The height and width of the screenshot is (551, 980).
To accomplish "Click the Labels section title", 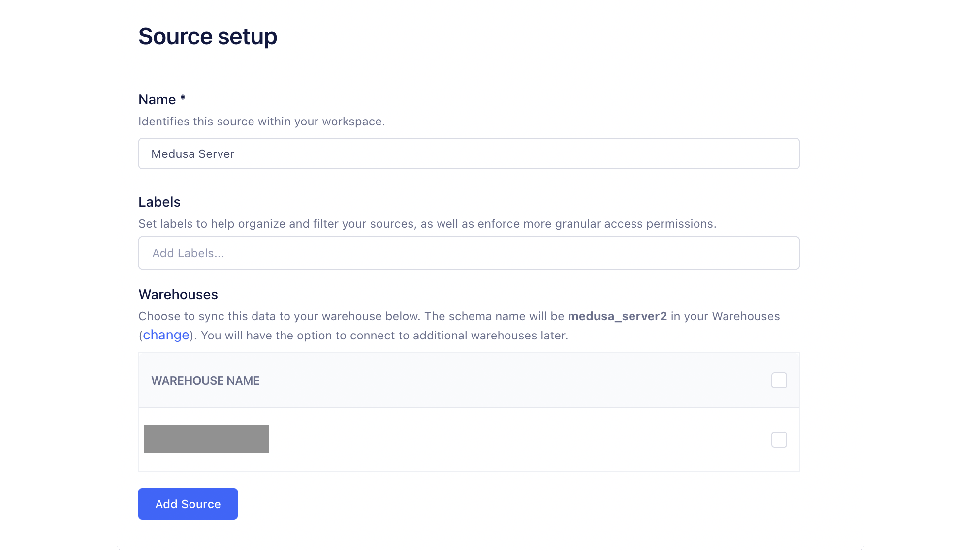I will pos(159,202).
